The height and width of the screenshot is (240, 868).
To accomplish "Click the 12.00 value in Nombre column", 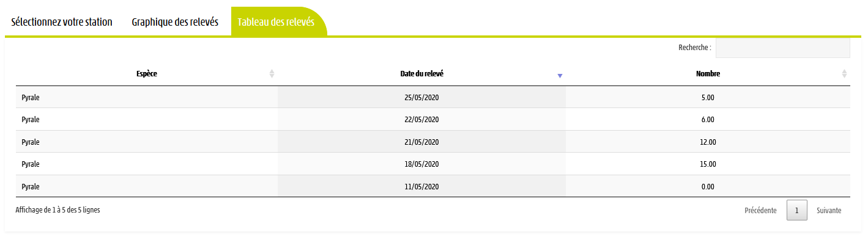I will pos(708,142).
